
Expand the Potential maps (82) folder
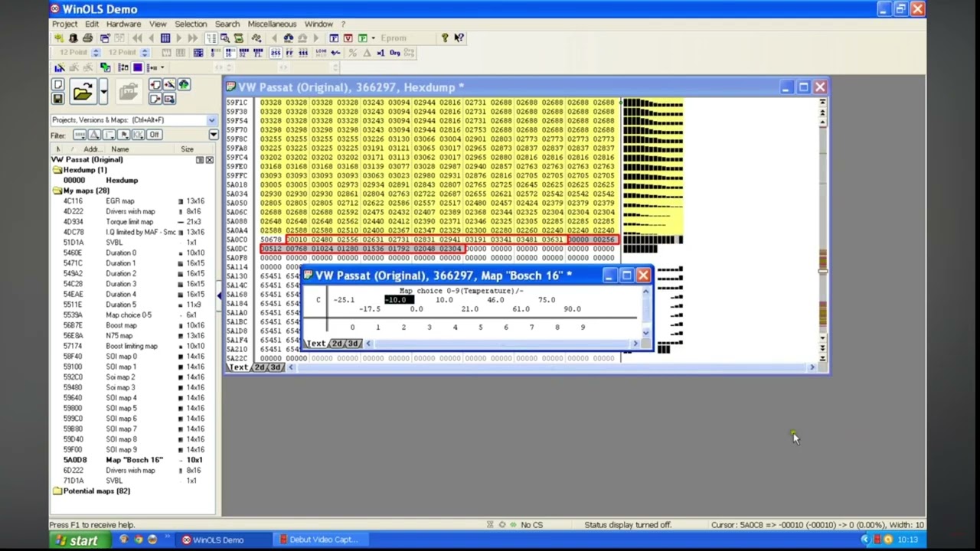tap(57, 491)
